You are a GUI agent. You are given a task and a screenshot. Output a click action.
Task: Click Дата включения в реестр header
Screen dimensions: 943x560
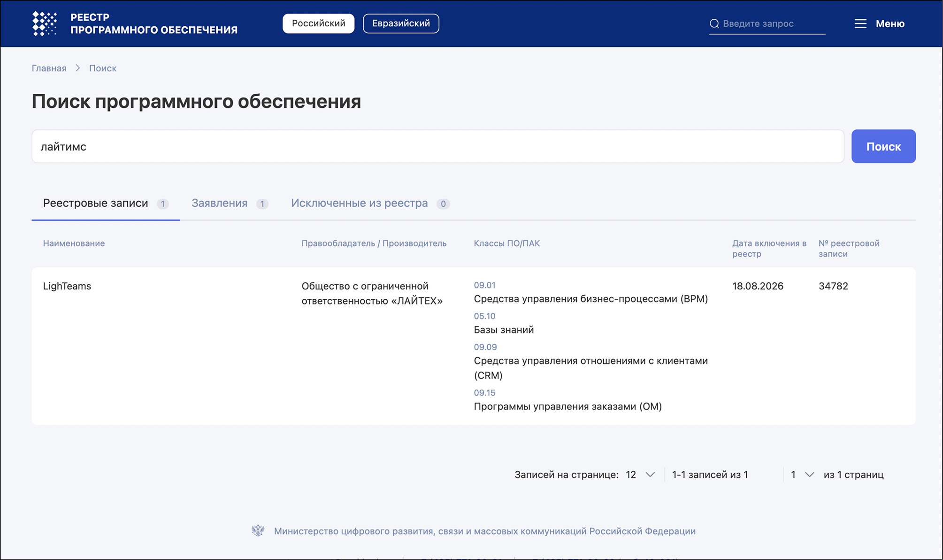coord(769,249)
